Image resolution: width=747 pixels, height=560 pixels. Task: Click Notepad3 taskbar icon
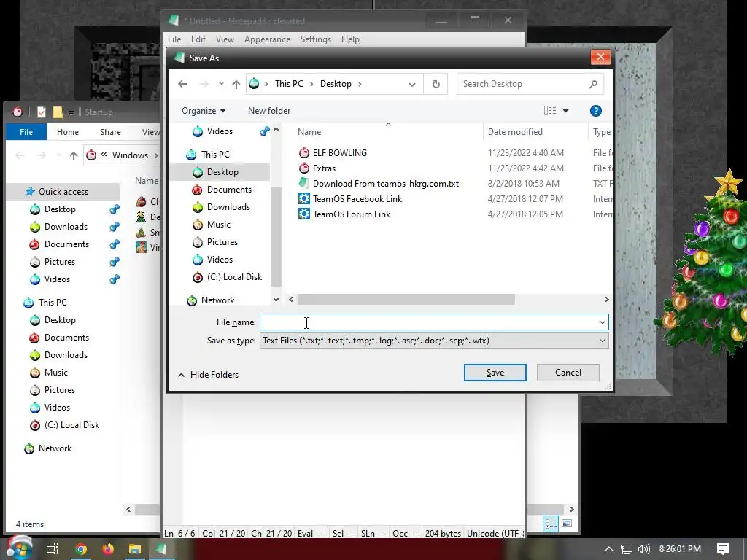click(161, 549)
